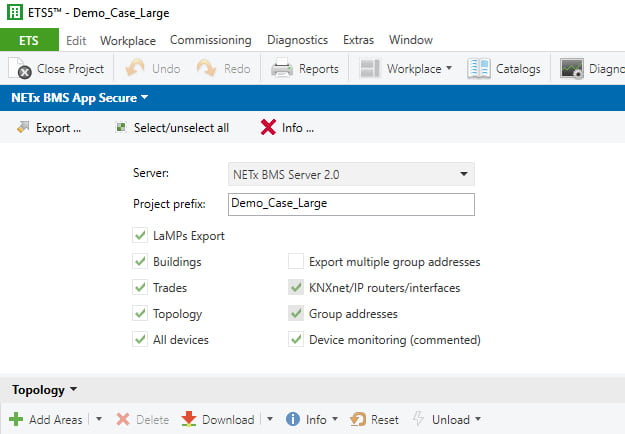Uncheck the Trades checkbox
This screenshot has width=625, height=434.
click(140, 287)
